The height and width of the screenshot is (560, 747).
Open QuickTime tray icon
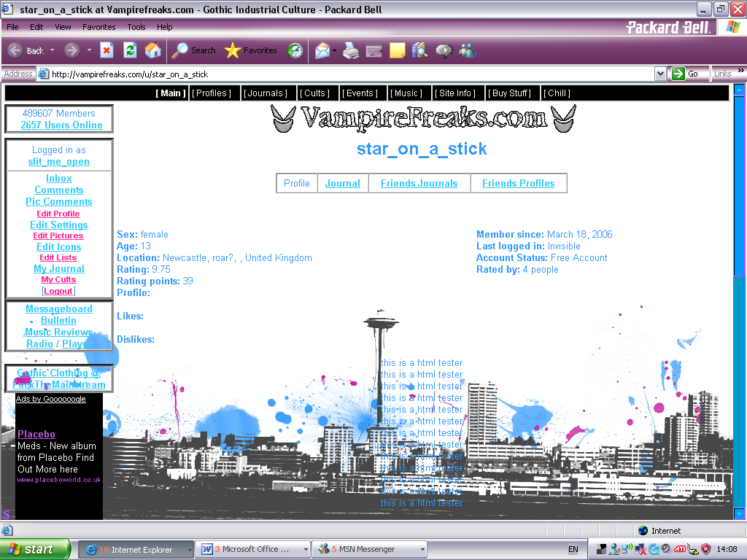point(654,549)
